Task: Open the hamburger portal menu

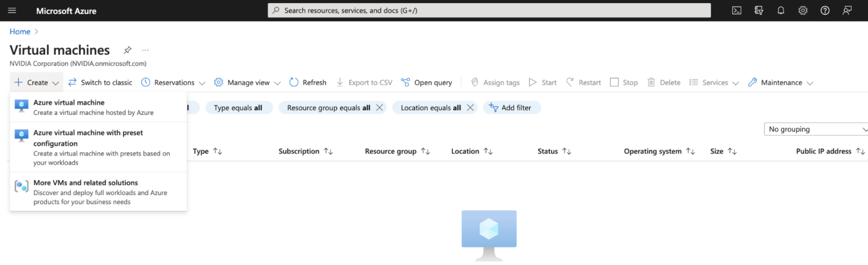Action: click(x=12, y=11)
